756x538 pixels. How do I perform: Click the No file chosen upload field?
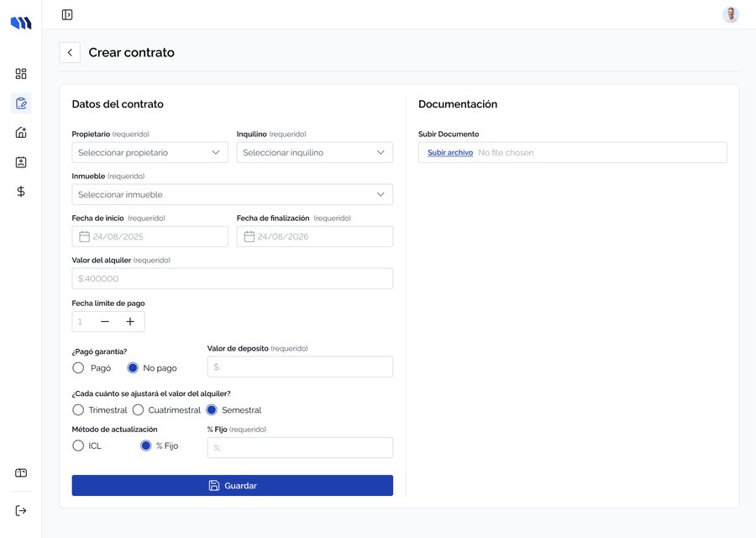572,152
